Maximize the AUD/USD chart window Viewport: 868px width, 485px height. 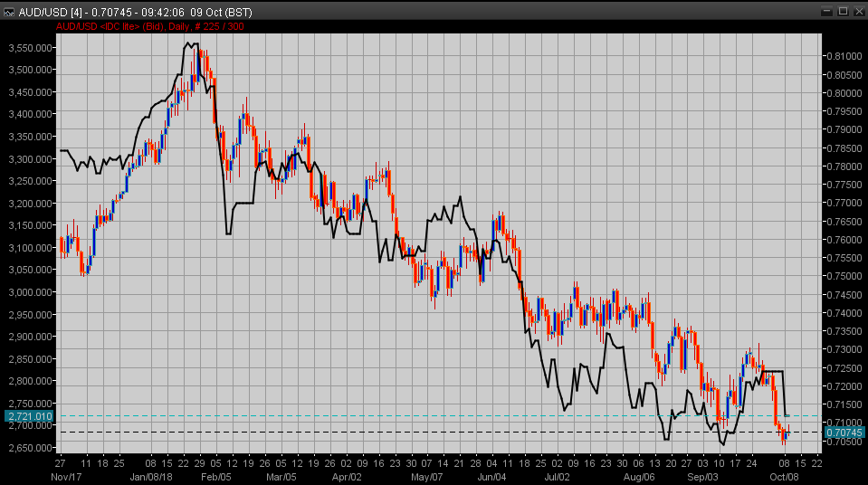tap(842, 11)
